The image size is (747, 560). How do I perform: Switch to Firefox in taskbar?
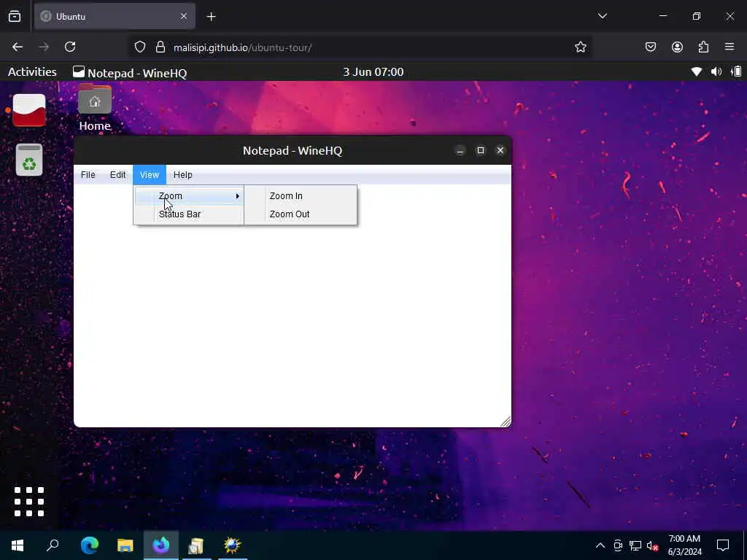point(161,545)
